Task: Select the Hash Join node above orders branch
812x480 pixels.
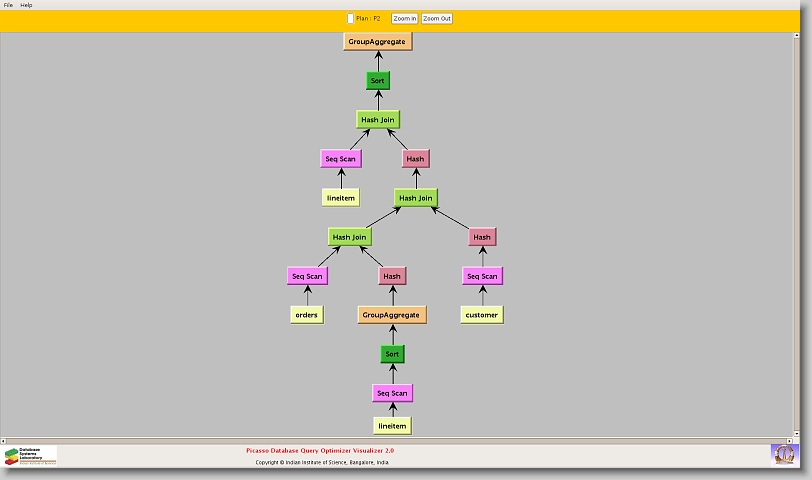Action: click(350, 237)
